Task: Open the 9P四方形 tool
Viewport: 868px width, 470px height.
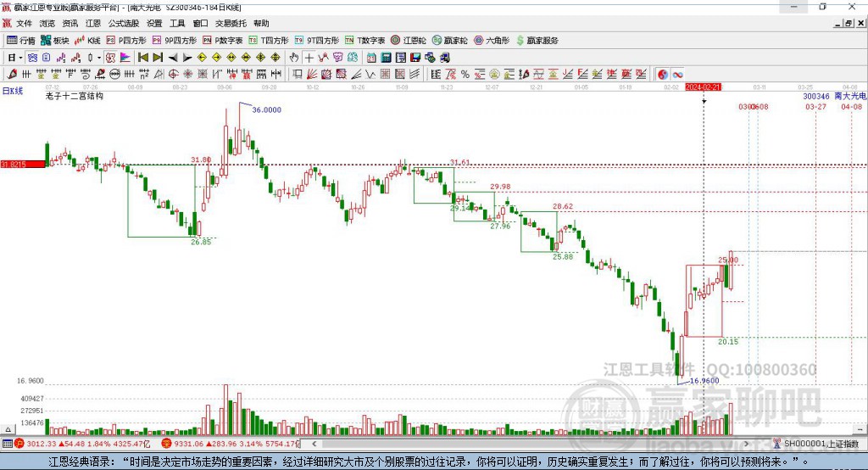Action: 175,41
